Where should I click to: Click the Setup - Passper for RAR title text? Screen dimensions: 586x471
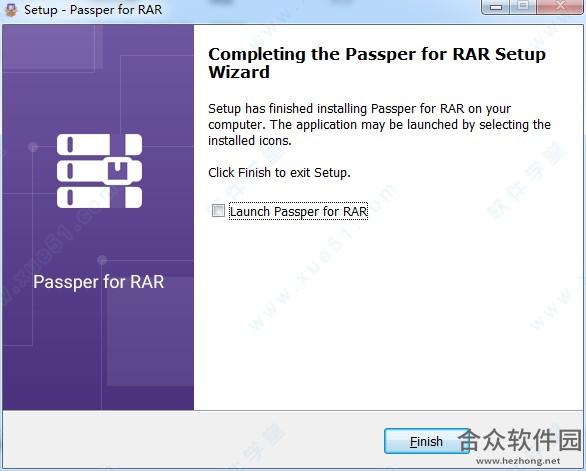[93, 10]
